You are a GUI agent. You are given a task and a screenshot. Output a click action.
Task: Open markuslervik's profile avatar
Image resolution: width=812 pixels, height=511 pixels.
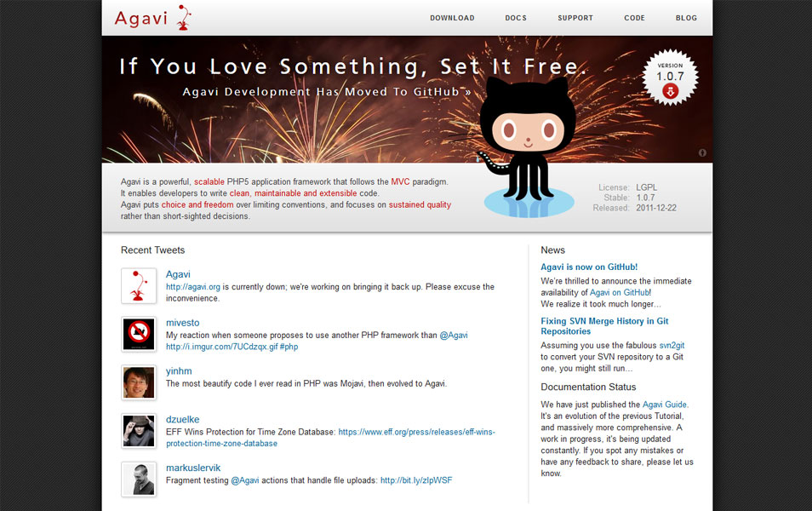tap(139, 479)
